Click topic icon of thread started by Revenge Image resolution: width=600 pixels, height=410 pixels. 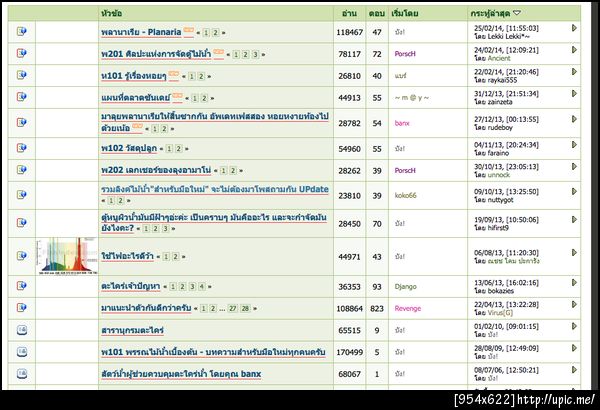22,308
